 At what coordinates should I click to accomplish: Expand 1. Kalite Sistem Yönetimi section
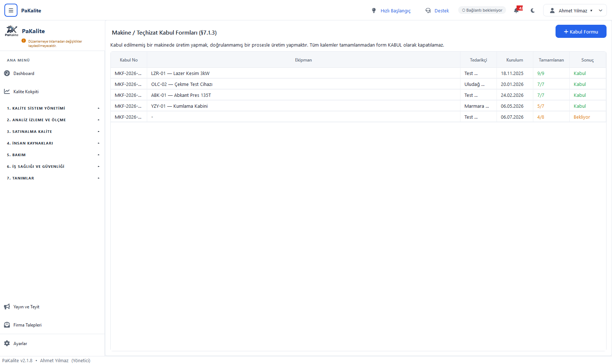pos(53,108)
